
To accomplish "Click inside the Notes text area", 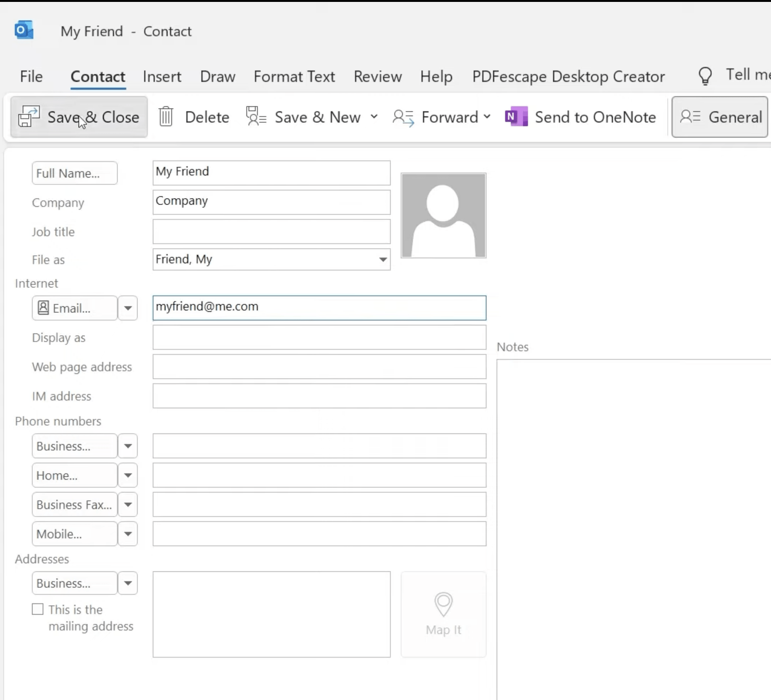I will 634,529.
